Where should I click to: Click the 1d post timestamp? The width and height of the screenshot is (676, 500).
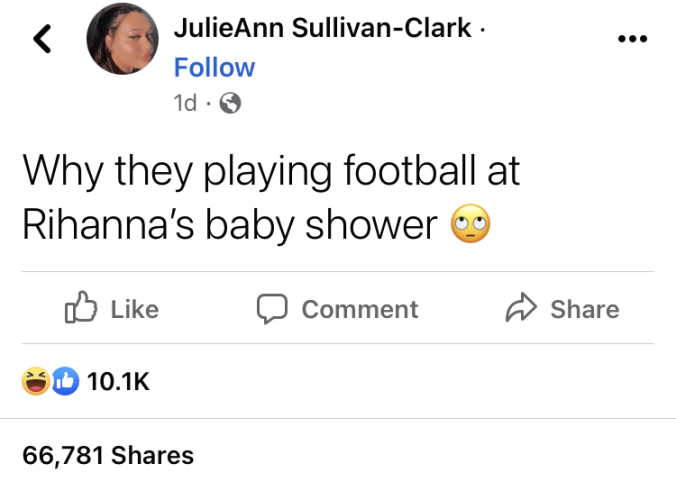pyautogui.click(x=185, y=103)
